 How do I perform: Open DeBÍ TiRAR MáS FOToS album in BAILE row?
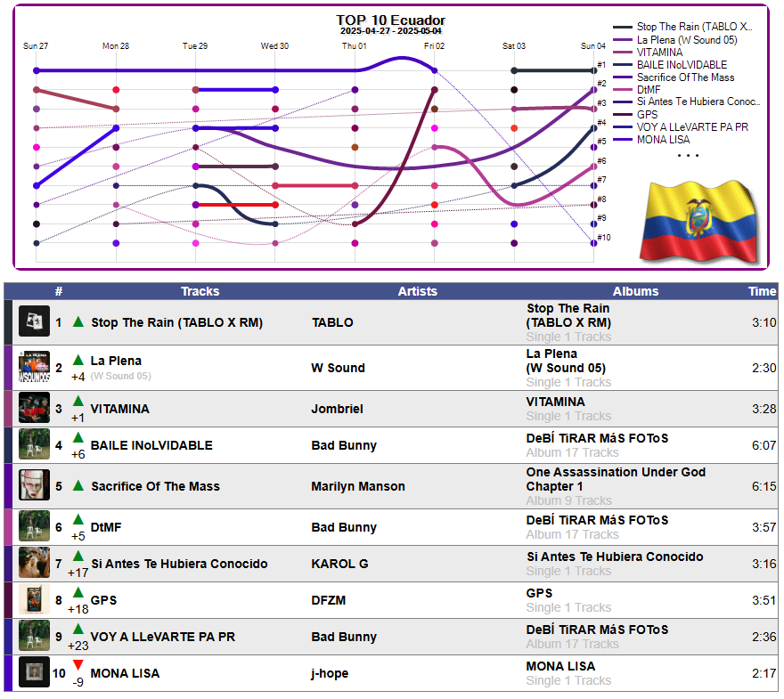[x=597, y=439]
